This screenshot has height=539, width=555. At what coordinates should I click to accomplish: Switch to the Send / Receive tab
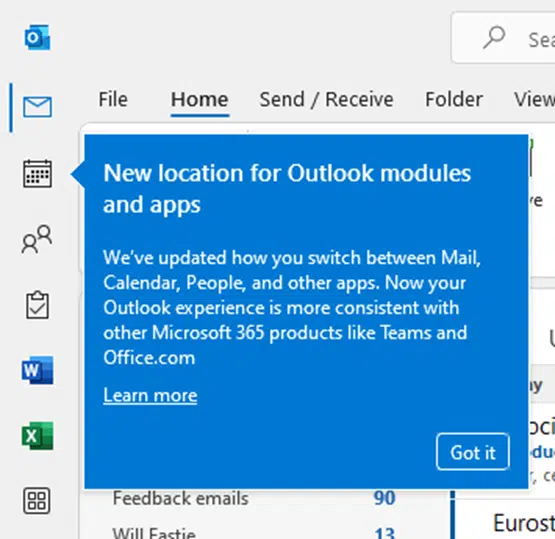(x=326, y=99)
